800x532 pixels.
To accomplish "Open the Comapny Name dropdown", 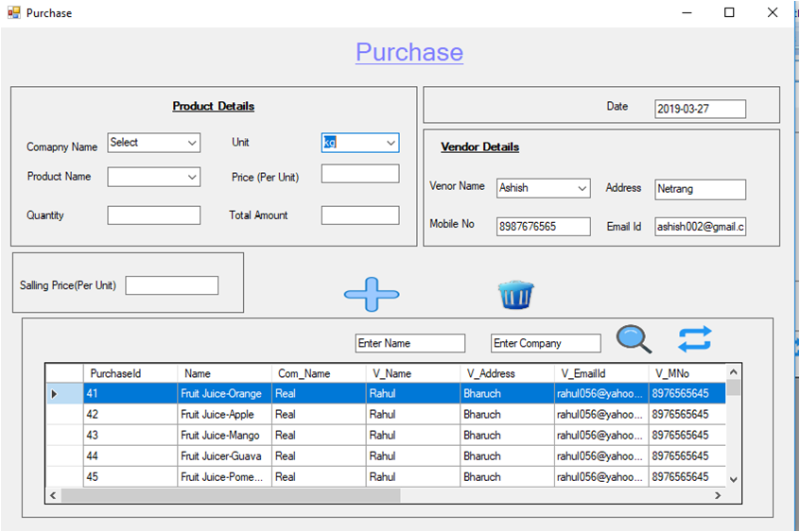I will 153,143.
